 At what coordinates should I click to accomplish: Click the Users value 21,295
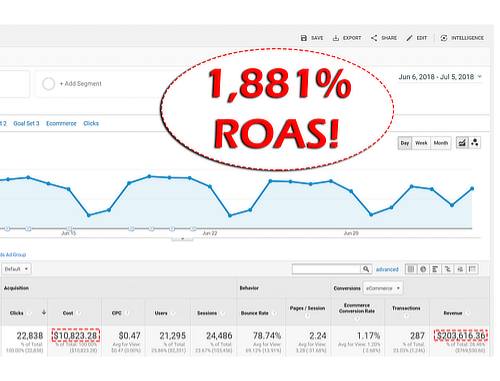(x=173, y=336)
